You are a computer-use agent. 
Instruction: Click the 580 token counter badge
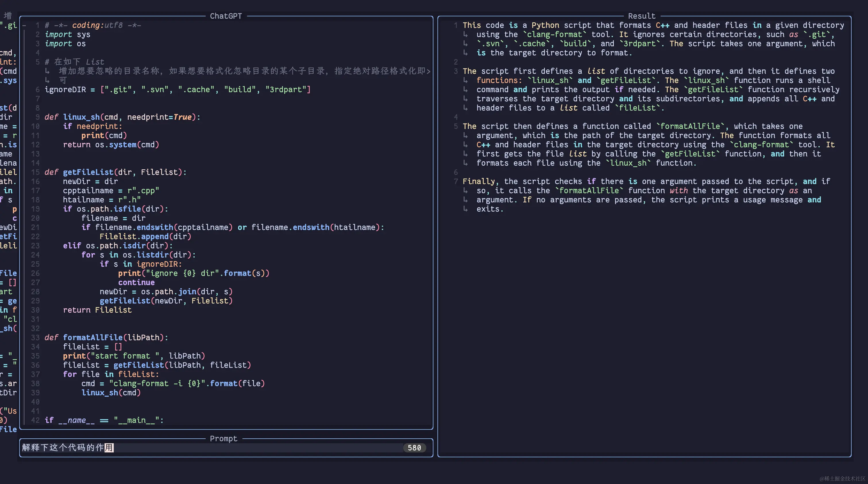coord(414,448)
